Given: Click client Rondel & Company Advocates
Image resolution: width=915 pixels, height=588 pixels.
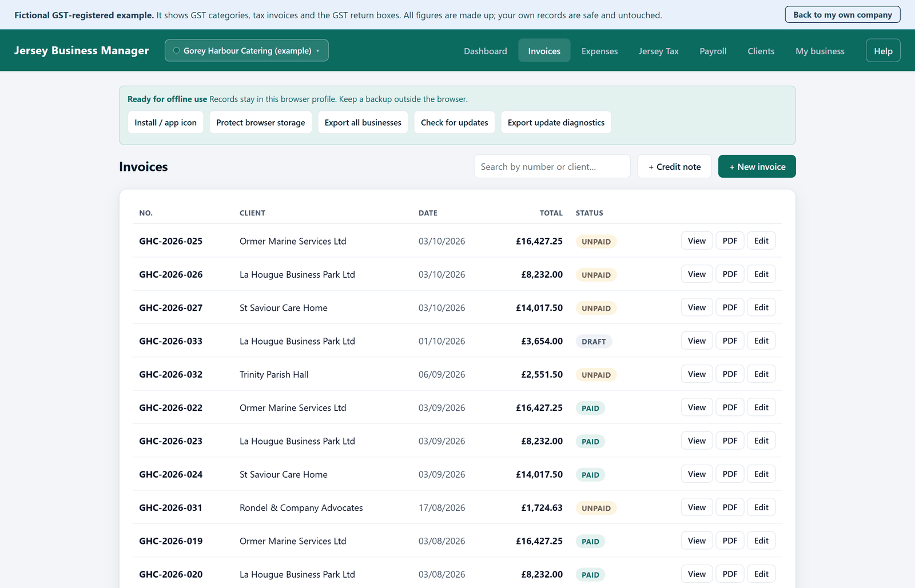Looking at the screenshot, I should pos(301,507).
